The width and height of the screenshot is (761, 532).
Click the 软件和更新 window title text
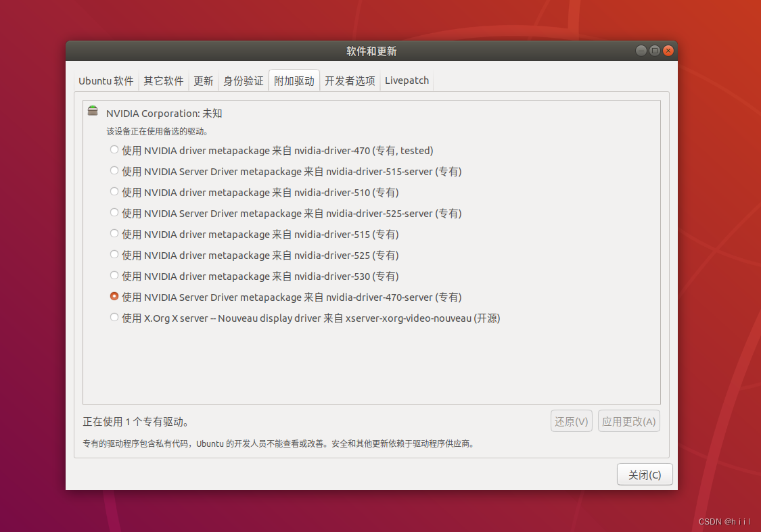(371, 51)
